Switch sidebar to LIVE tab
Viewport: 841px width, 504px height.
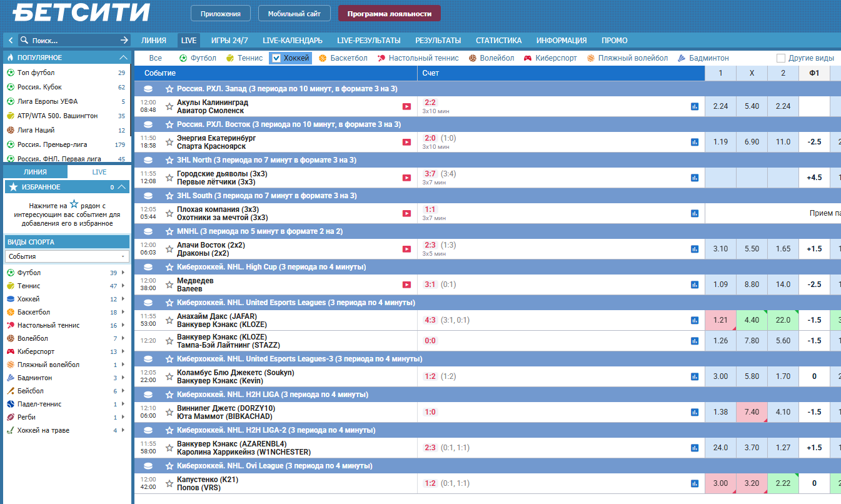(99, 172)
